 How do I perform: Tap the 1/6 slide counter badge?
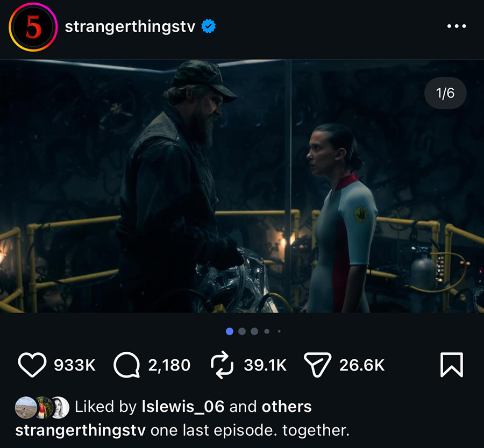(x=445, y=94)
